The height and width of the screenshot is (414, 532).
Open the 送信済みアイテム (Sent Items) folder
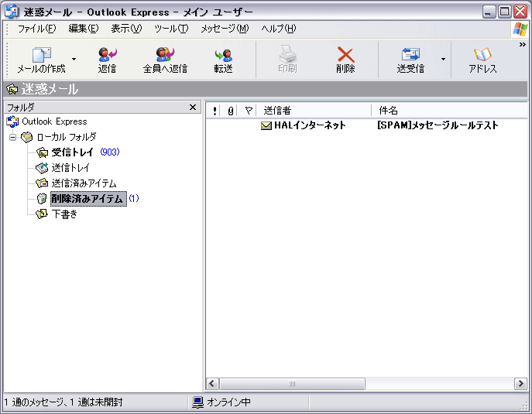click(x=84, y=183)
